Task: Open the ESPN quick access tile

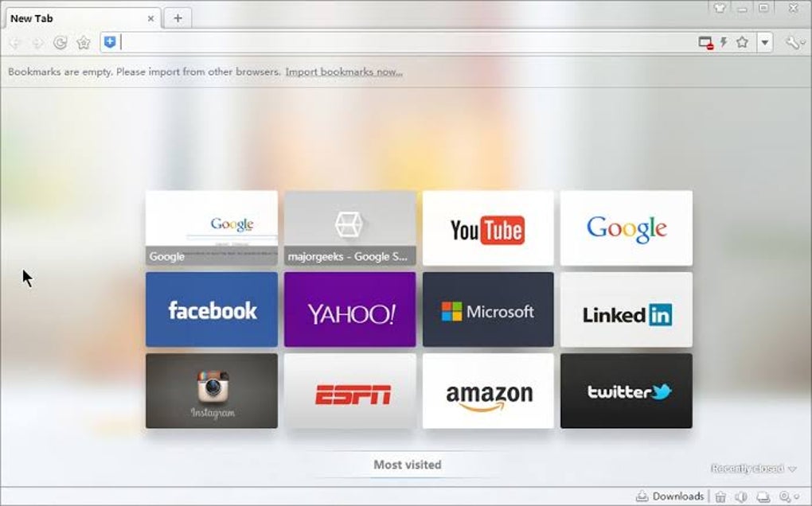Action: tap(349, 391)
